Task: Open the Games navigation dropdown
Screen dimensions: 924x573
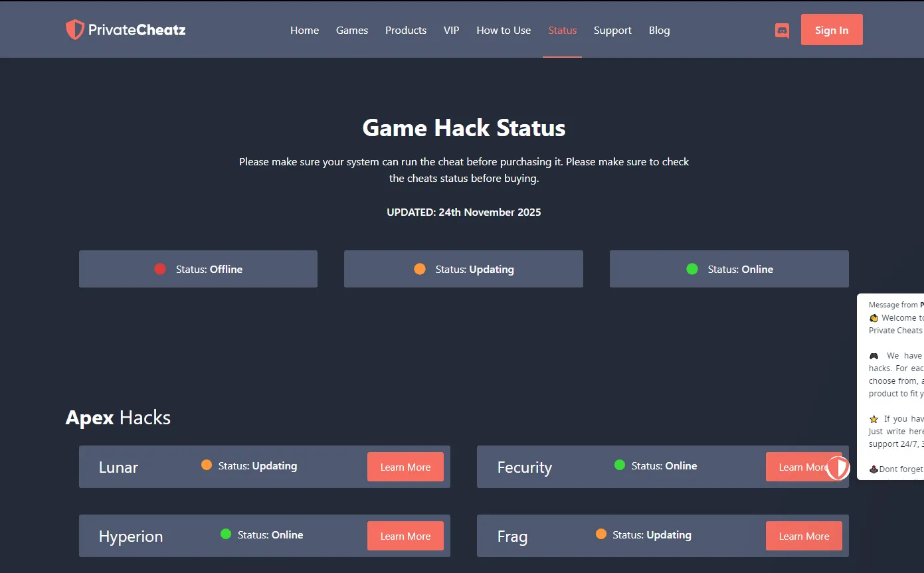Action: [352, 30]
